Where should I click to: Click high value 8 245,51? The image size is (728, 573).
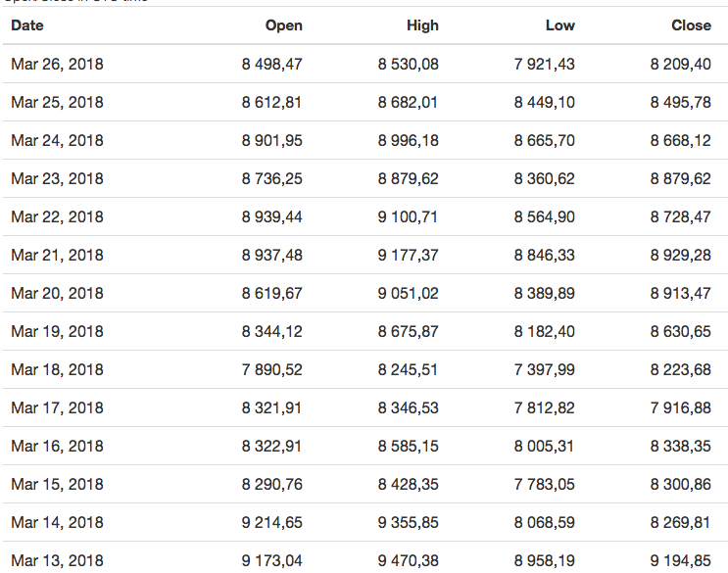(x=409, y=369)
